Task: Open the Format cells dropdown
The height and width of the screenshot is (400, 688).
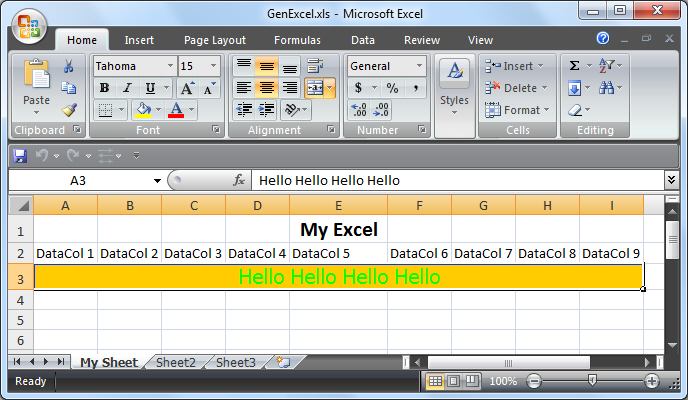Action: [x=547, y=110]
